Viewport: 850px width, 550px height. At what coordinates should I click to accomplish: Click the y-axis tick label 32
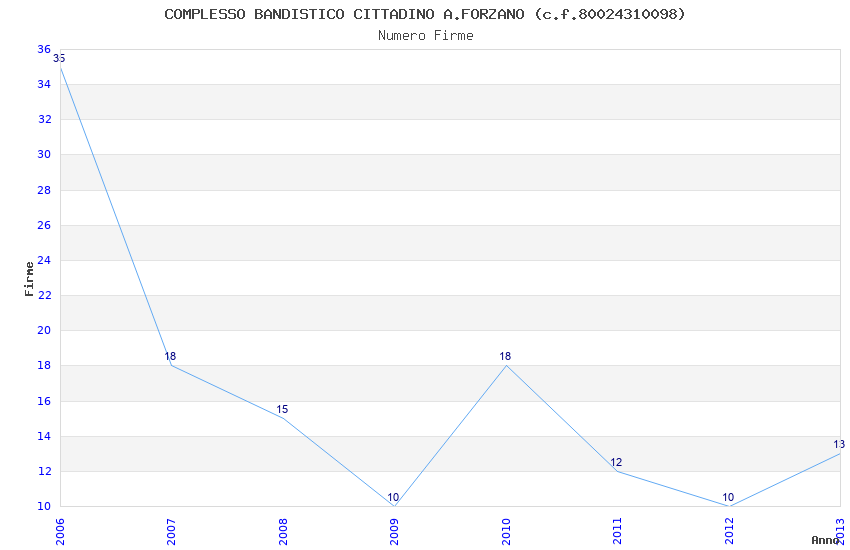(x=44, y=119)
